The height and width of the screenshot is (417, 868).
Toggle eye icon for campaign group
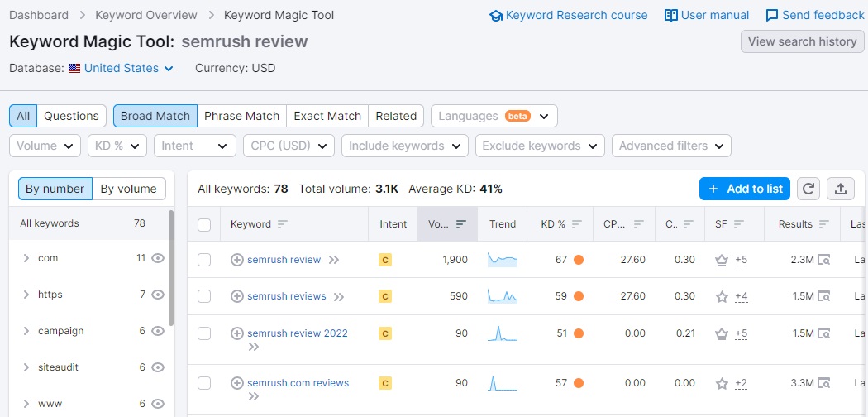point(158,331)
